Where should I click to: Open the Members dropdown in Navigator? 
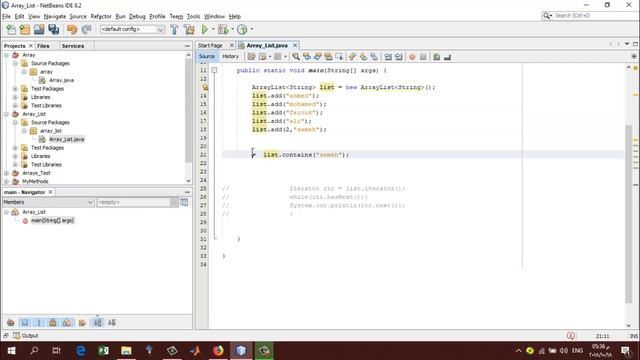pos(48,202)
